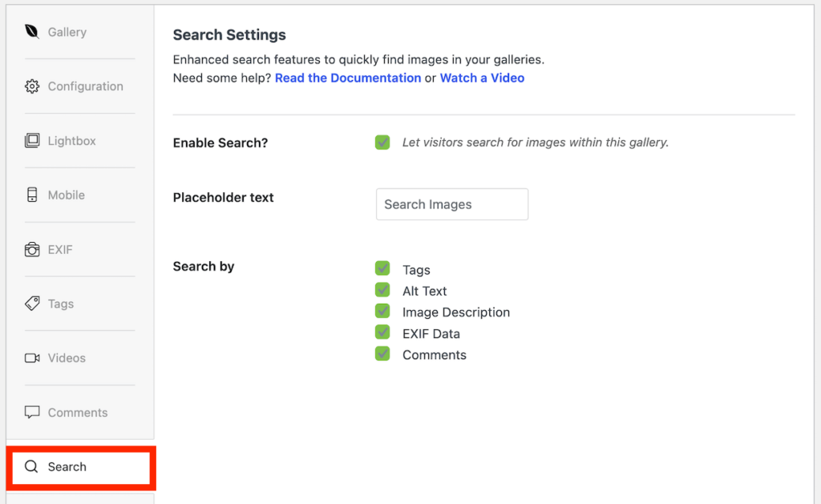The height and width of the screenshot is (504, 821).
Task: Click the Videos camcorder icon
Action: (x=32, y=358)
